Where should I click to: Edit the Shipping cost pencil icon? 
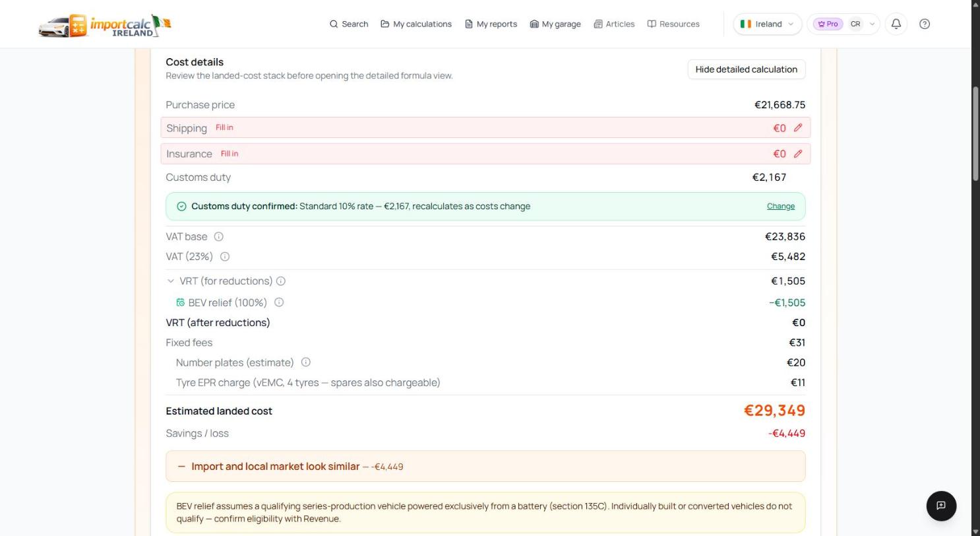point(798,127)
